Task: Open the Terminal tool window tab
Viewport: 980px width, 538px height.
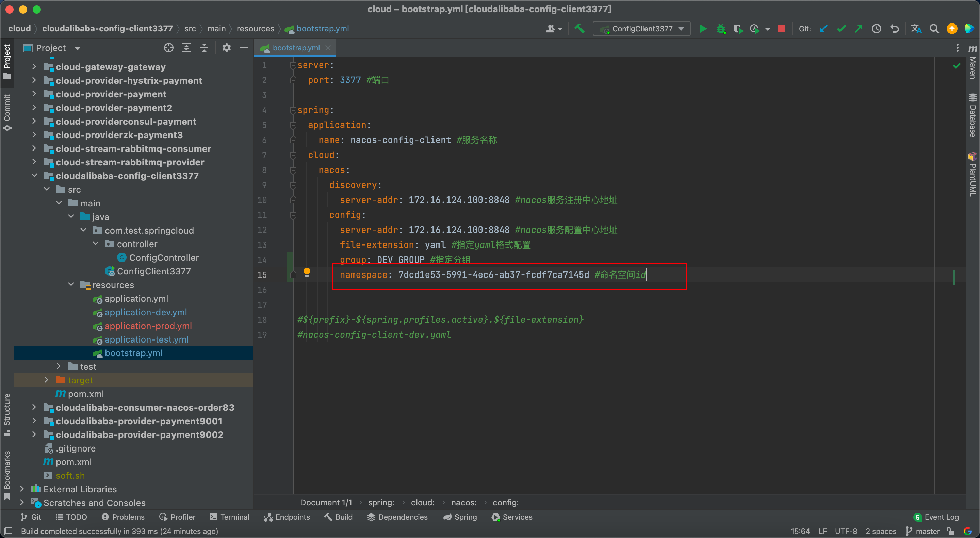Action: point(229,517)
